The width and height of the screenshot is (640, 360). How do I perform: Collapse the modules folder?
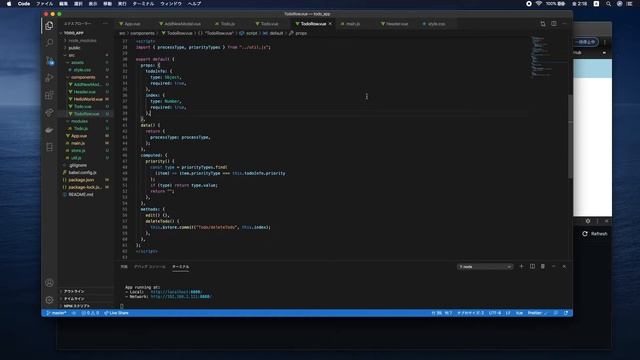click(79, 121)
